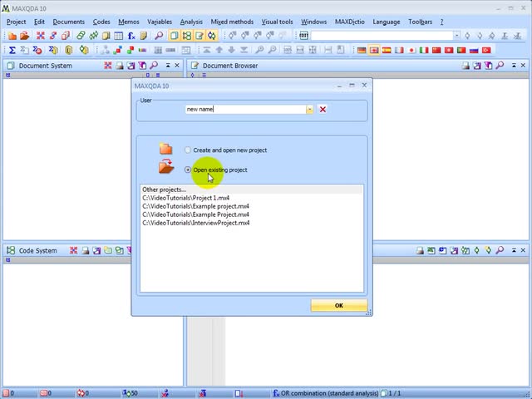Click the fx logical activation icon in the main toolbar
532x399 pixels.
click(131, 36)
